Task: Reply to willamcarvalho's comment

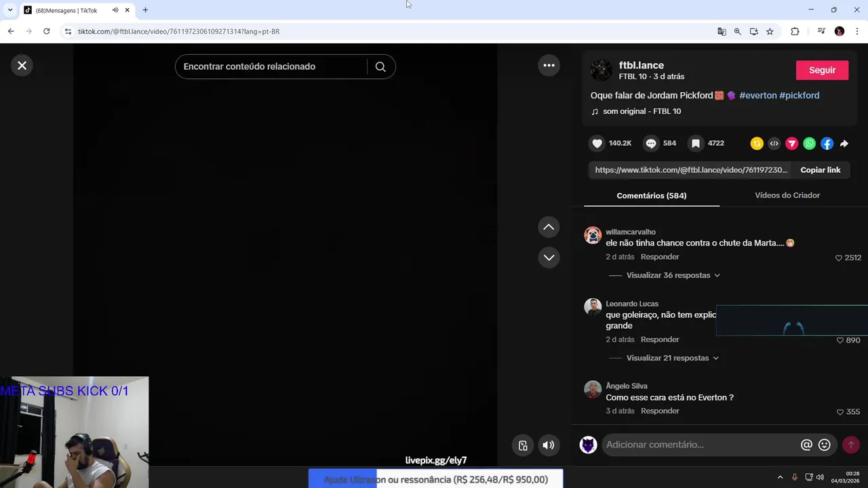Action: click(x=660, y=257)
